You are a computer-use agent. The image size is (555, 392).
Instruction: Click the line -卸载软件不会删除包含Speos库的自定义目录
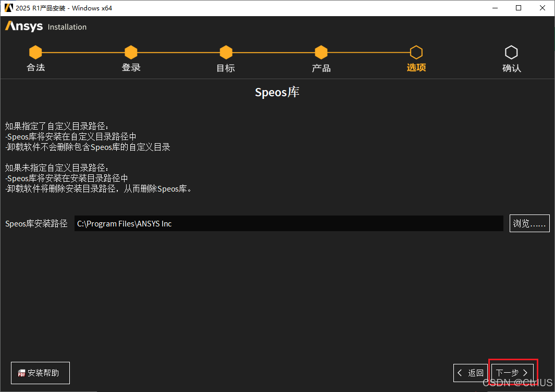coord(88,147)
